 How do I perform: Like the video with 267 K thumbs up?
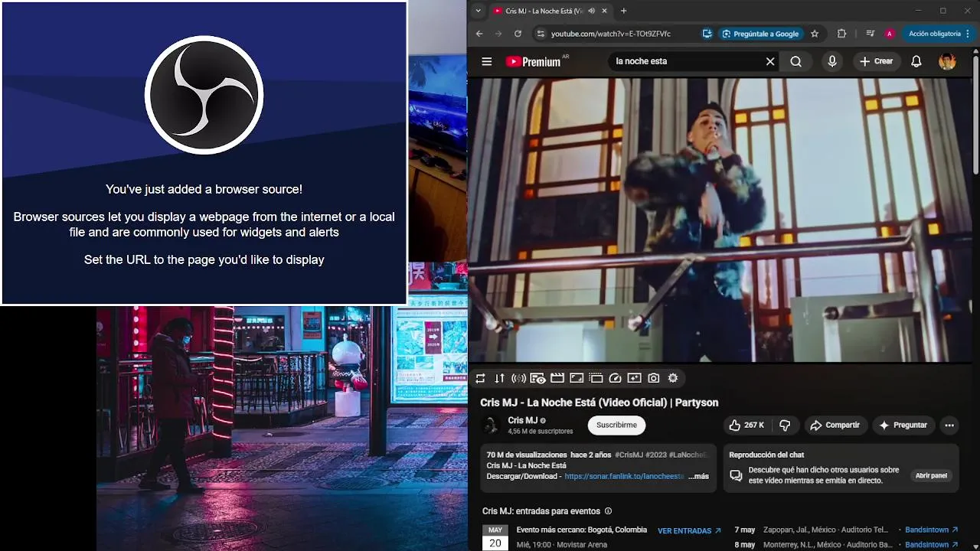746,425
